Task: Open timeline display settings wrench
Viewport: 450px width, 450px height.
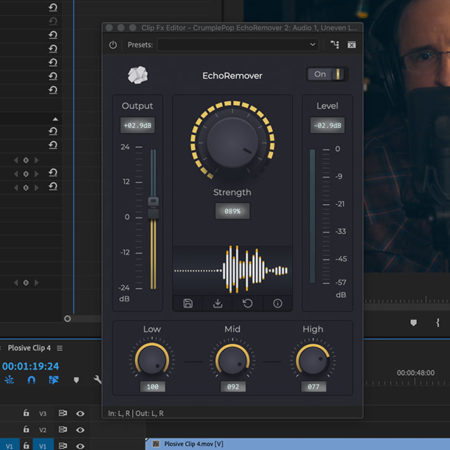Action: (x=97, y=379)
